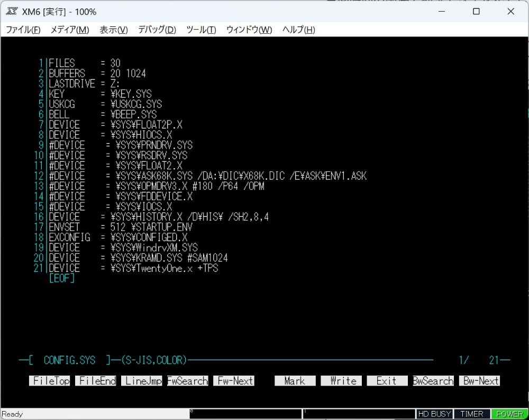Click line 8 with HIOCS.X
The width and height of the screenshot is (529, 420).
tap(111, 135)
